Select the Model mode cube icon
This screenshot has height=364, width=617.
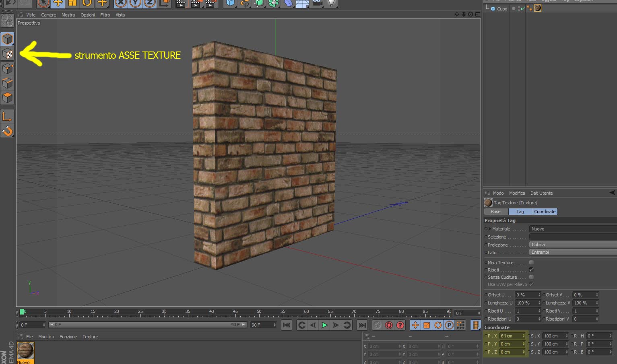tap(7, 39)
